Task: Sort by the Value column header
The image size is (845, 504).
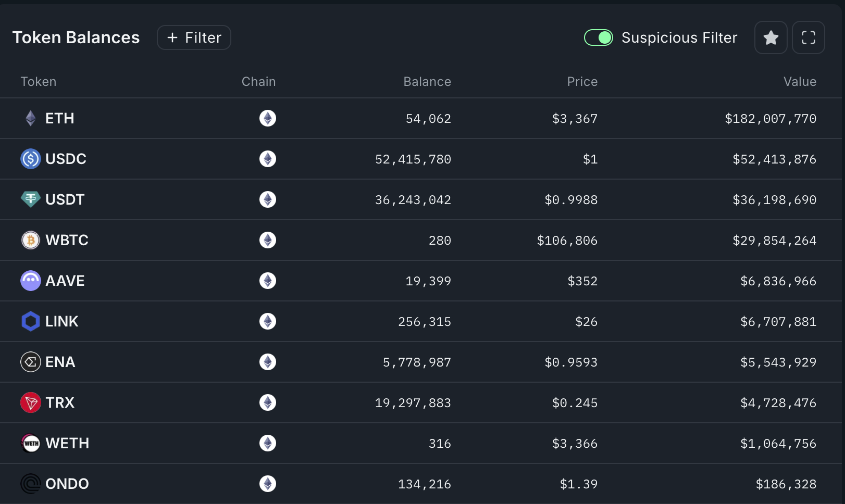Action: point(800,82)
